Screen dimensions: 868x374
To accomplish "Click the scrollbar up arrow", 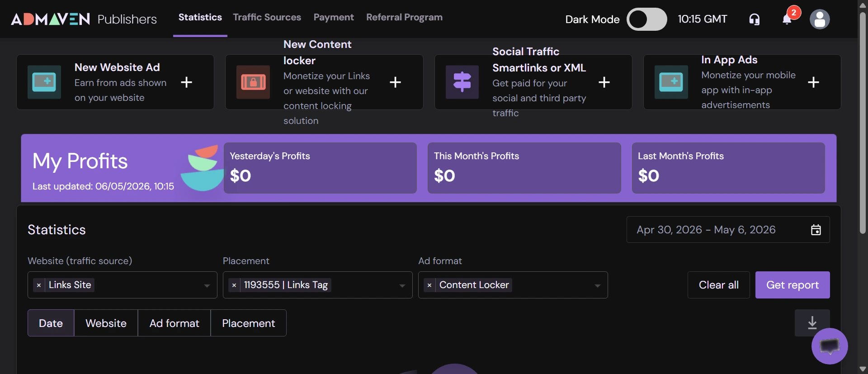I will tap(863, 5).
